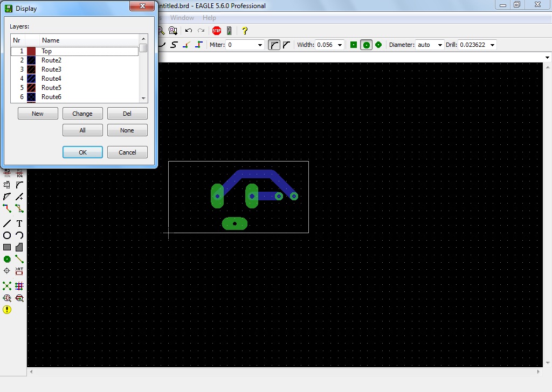
Task: Open the yellow question mark Help
Action: coord(245,31)
